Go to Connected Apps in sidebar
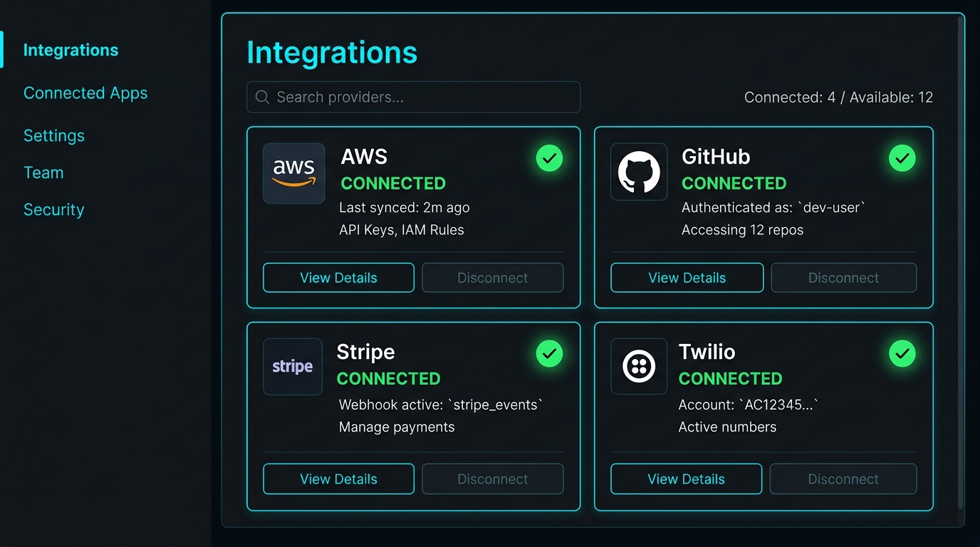Screen dimensions: 980x547 pos(85,93)
